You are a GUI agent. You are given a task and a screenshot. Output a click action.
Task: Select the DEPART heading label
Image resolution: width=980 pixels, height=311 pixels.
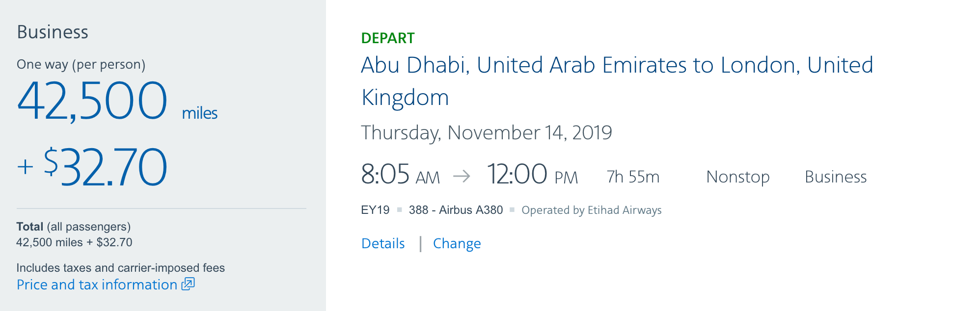point(388,38)
